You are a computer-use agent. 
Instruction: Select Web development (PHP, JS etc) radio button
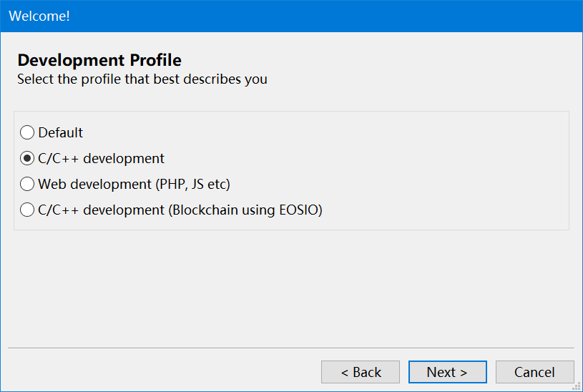coord(27,184)
